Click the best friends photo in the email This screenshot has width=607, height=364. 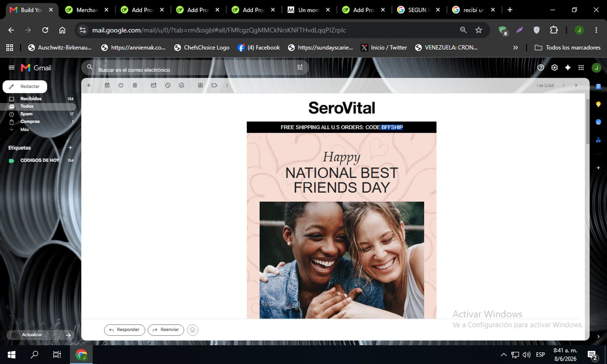pyautogui.click(x=342, y=260)
